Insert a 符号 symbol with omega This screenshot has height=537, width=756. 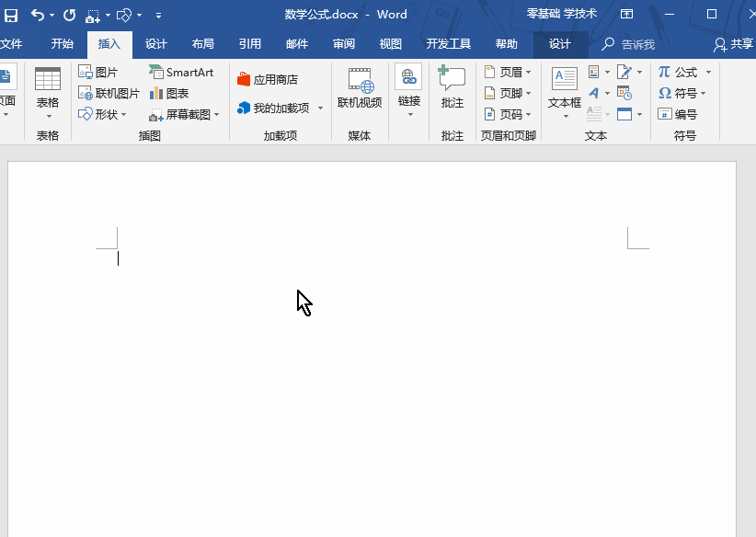coord(678,93)
